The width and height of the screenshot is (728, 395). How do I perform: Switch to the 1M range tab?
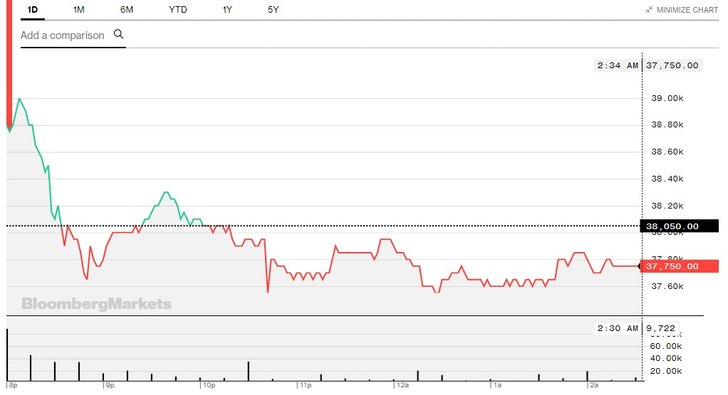79,10
